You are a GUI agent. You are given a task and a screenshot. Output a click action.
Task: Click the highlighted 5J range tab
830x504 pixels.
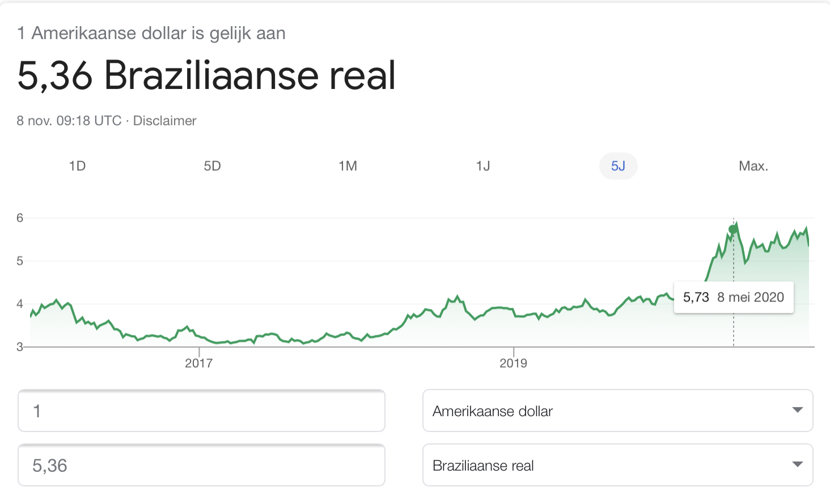(618, 166)
